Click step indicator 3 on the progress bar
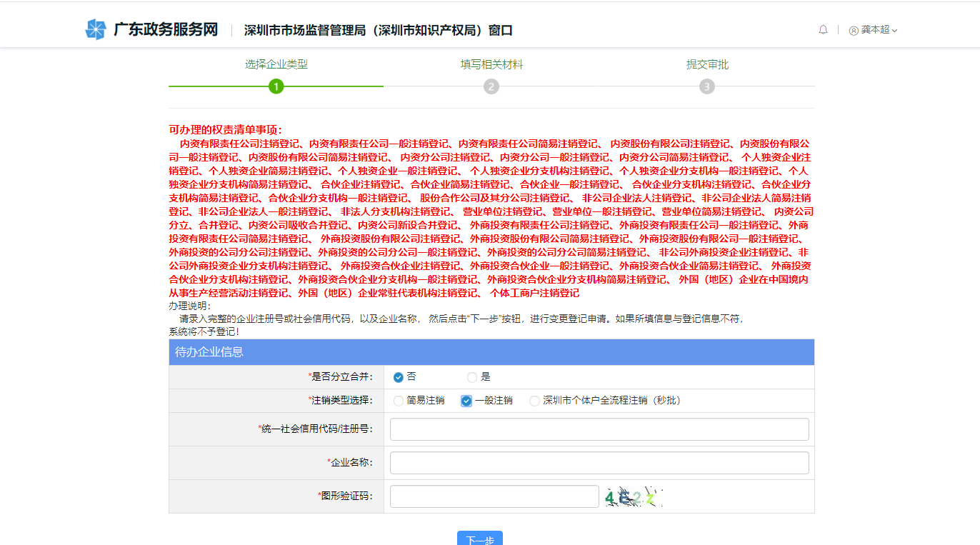This screenshot has width=980, height=545. tap(706, 86)
